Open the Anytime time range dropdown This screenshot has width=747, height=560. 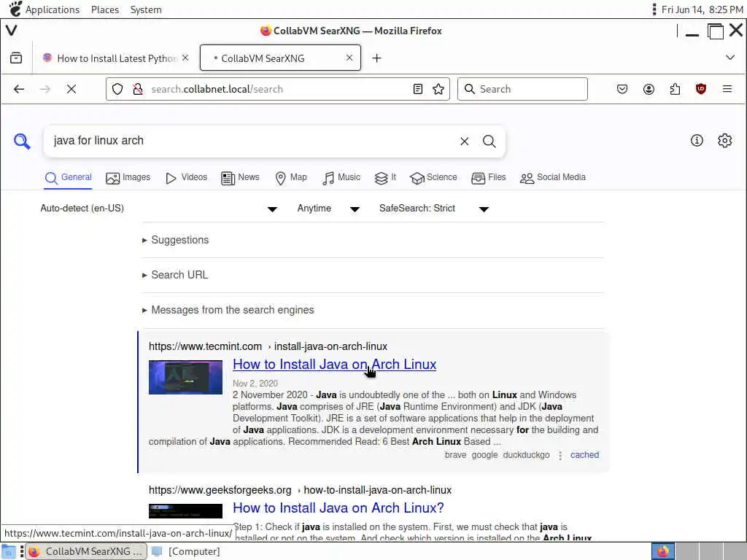tap(328, 209)
